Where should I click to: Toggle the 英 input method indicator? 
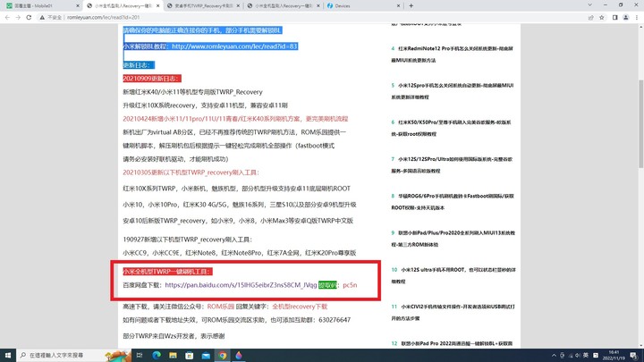(586, 356)
